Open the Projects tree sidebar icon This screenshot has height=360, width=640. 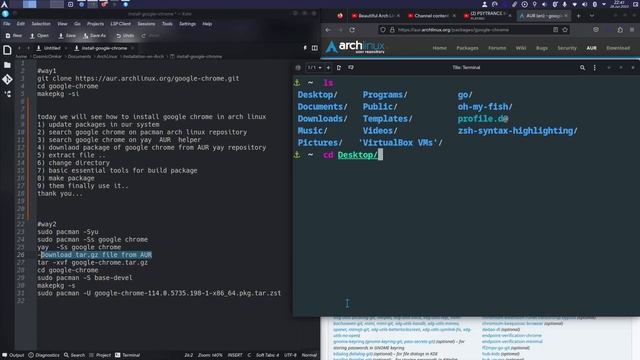pos(7,94)
